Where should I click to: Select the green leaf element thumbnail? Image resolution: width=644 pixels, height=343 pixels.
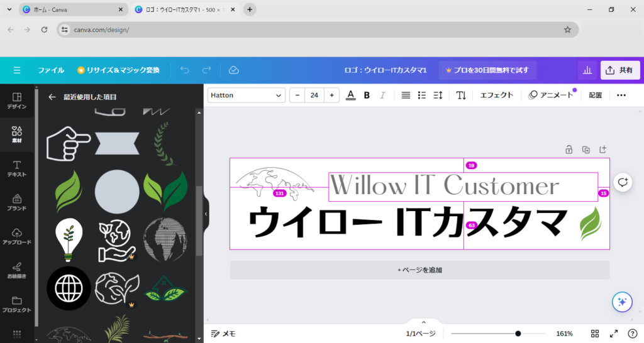pyautogui.click(x=69, y=192)
